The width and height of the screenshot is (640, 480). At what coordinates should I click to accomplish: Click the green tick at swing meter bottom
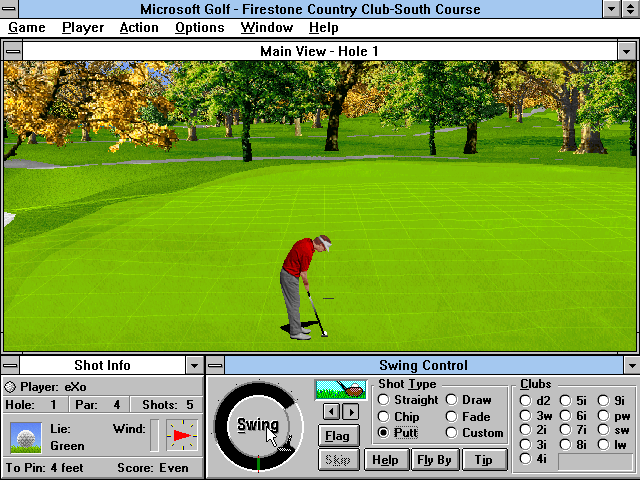[x=258, y=464]
